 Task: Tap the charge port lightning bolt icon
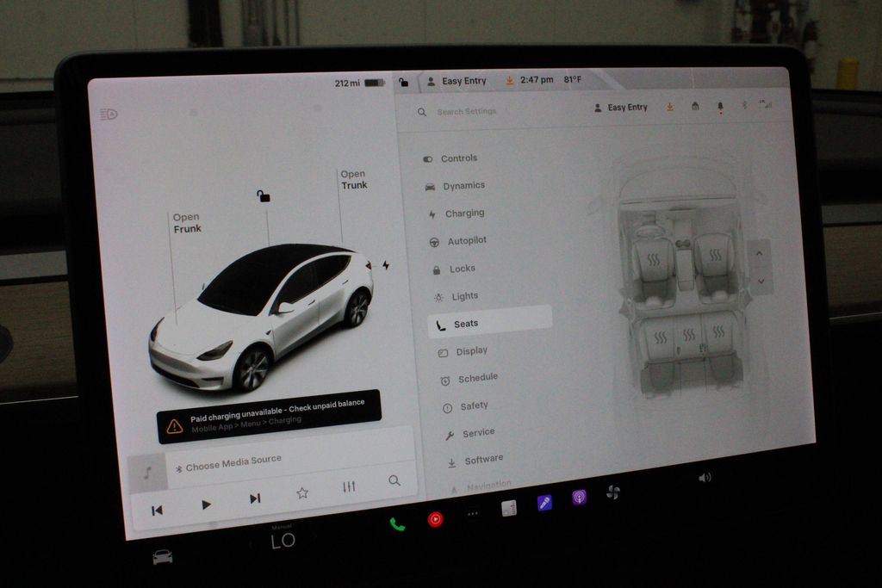pyautogui.click(x=386, y=265)
